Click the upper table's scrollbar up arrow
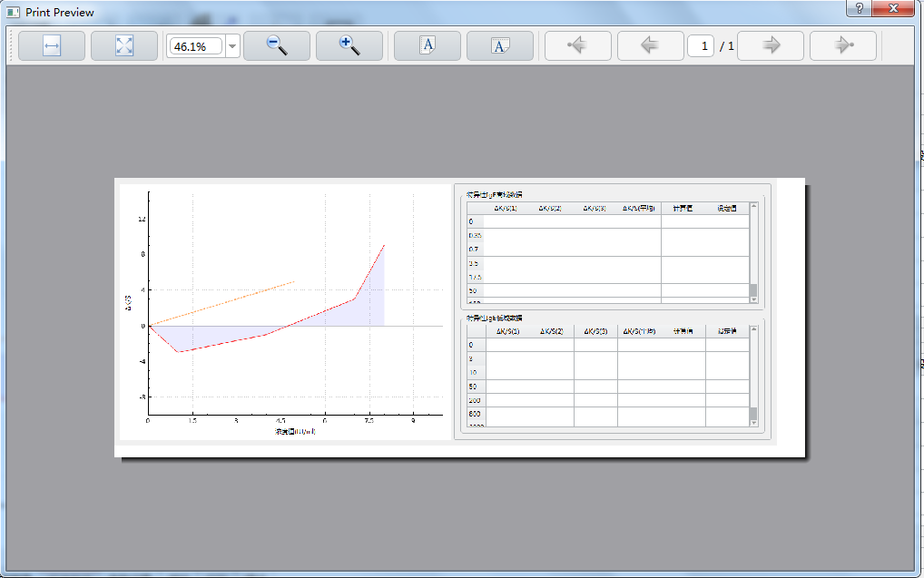 click(753, 206)
